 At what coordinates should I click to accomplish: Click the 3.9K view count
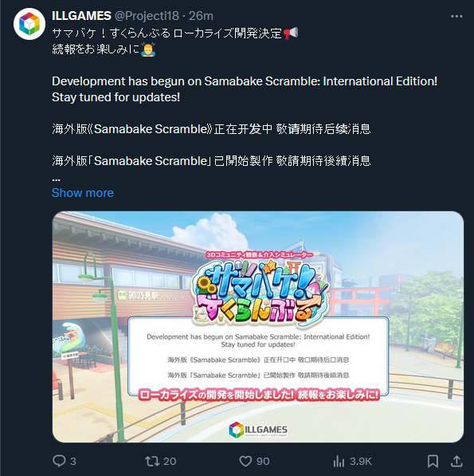pos(361,461)
